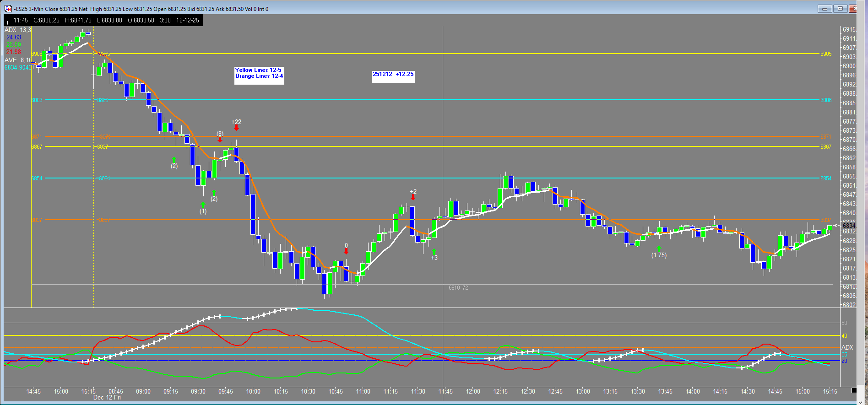
Task: Click the ADX 13,3 study label
Action: pyautogui.click(x=18, y=30)
